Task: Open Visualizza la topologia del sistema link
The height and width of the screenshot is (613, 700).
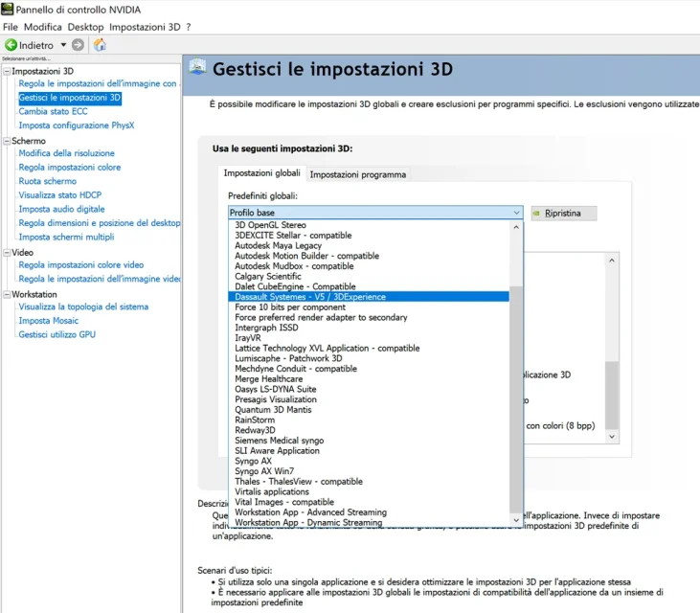Action: 83,306
